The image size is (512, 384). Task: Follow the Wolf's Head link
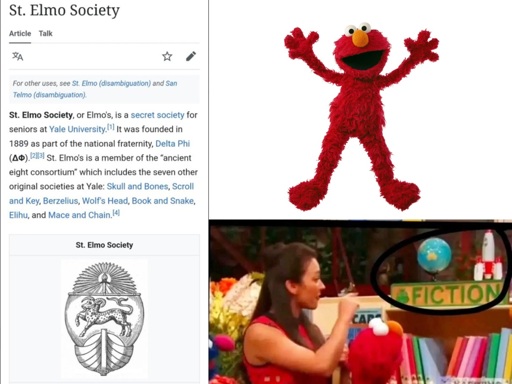[105, 201]
